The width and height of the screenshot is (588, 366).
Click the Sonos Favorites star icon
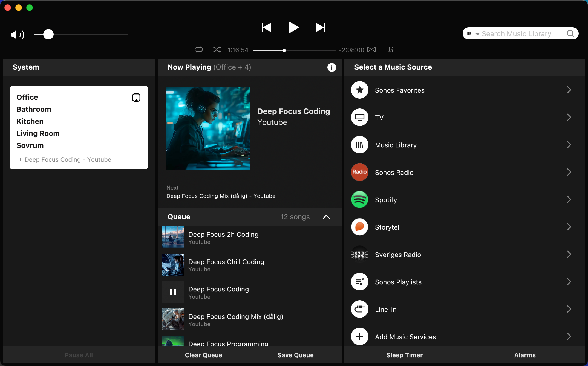click(360, 90)
